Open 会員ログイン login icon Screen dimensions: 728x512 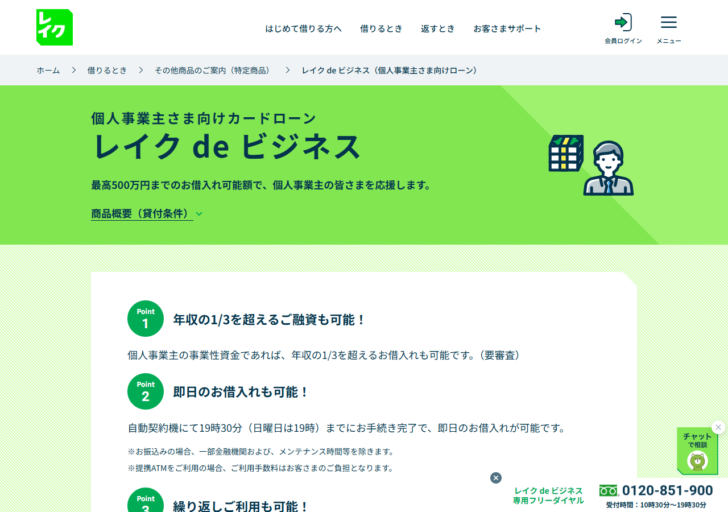tap(623, 29)
